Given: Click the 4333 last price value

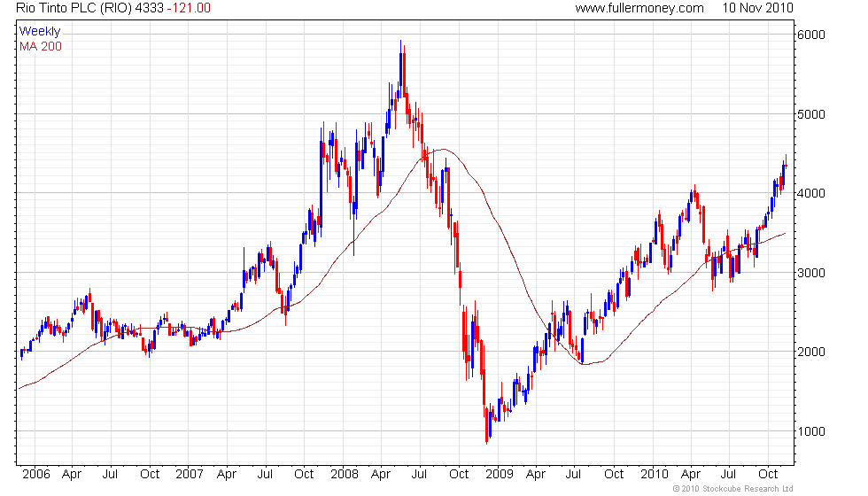Looking at the screenshot, I should [150, 8].
